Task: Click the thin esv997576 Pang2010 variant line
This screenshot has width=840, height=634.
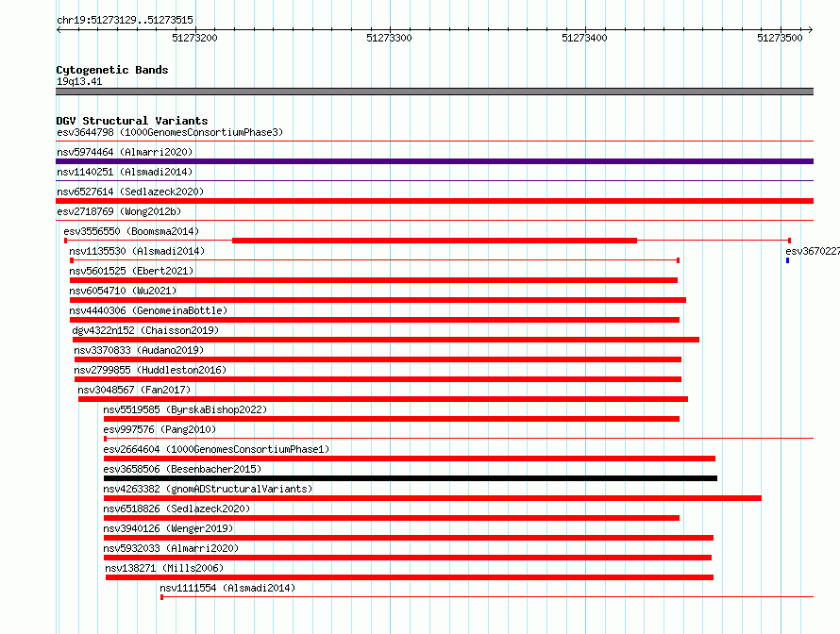Action: point(459,438)
